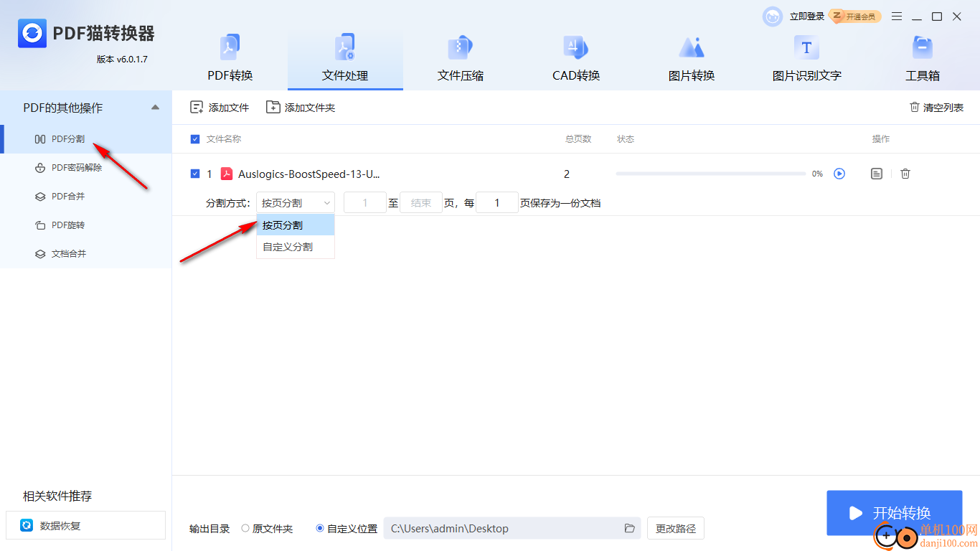Image resolution: width=980 pixels, height=551 pixels.
Task: Select 文档合并 in the sidebar
Action: point(86,254)
